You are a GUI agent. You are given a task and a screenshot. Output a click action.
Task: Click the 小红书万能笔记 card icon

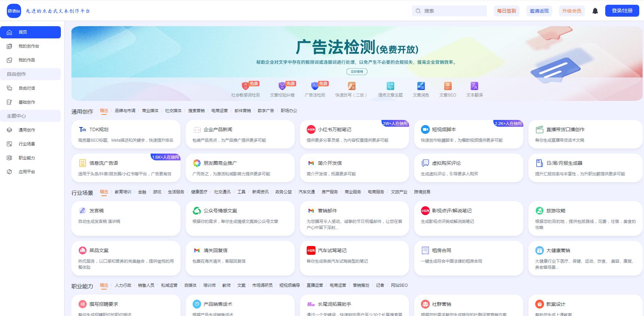(311, 129)
